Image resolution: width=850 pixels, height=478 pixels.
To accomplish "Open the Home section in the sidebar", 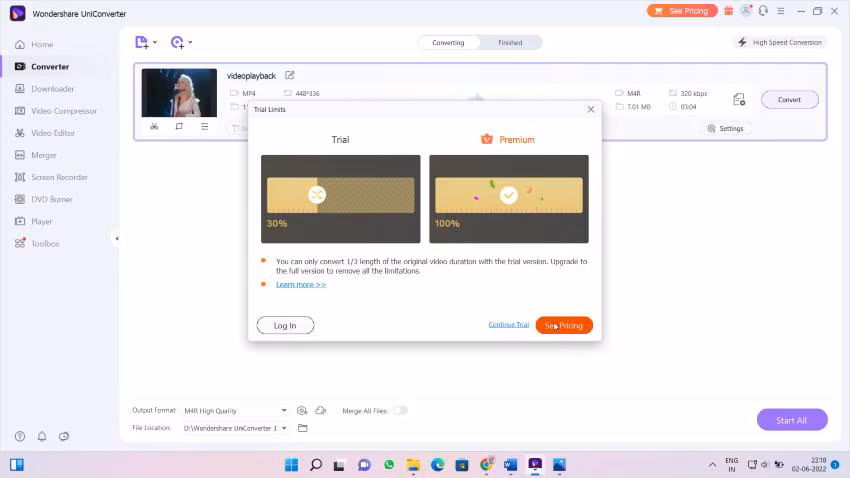I will point(34,44).
